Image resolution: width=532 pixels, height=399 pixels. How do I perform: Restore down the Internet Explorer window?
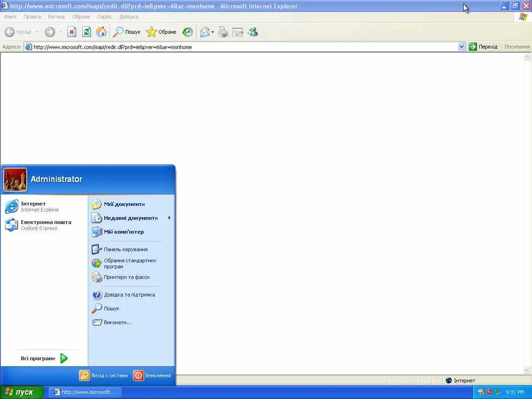pos(515,6)
